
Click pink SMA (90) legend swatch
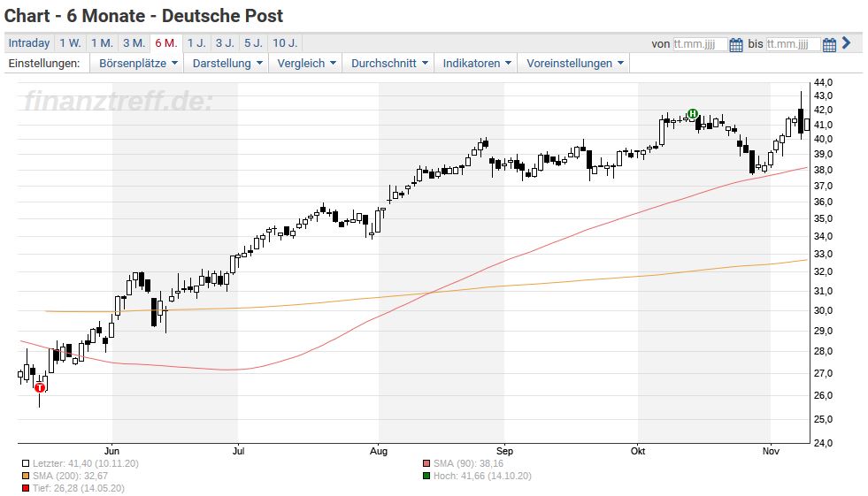click(x=426, y=463)
